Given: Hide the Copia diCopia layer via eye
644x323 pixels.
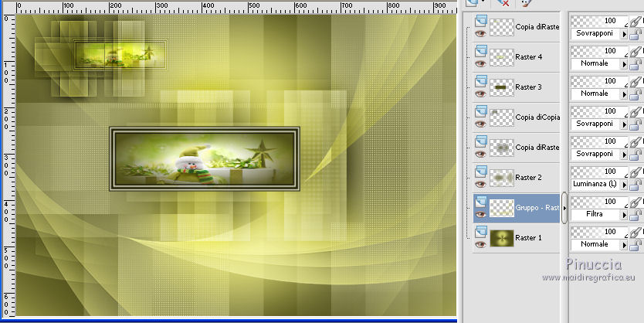Looking at the screenshot, I should point(480,124).
